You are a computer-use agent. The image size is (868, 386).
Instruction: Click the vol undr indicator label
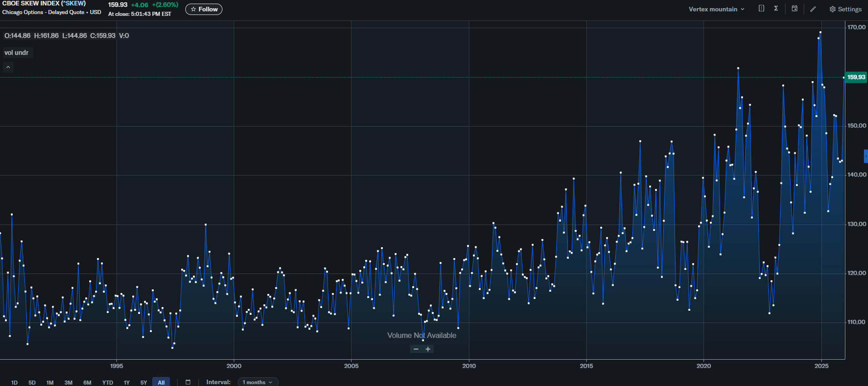click(17, 53)
